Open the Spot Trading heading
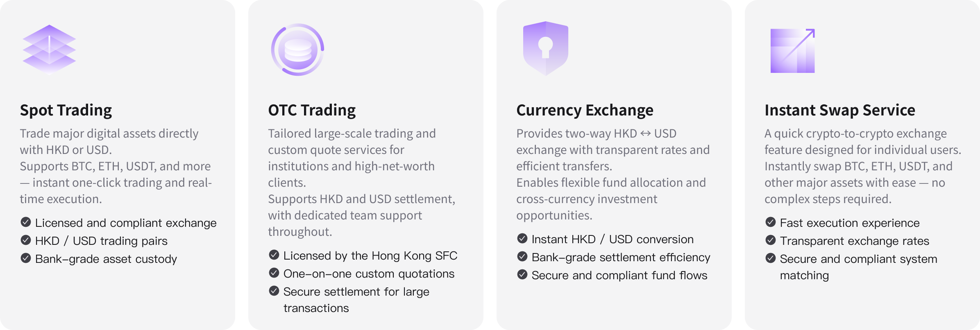This screenshot has width=980, height=330. pyautogui.click(x=66, y=110)
